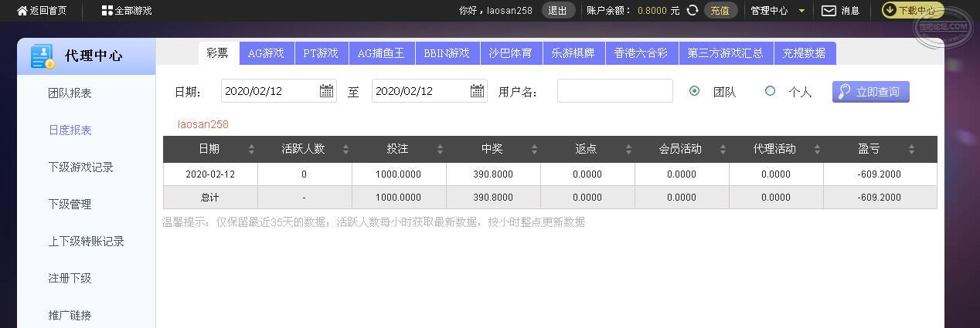Open 注册下级 in the sidebar
The width and height of the screenshot is (980, 328).
point(70,278)
